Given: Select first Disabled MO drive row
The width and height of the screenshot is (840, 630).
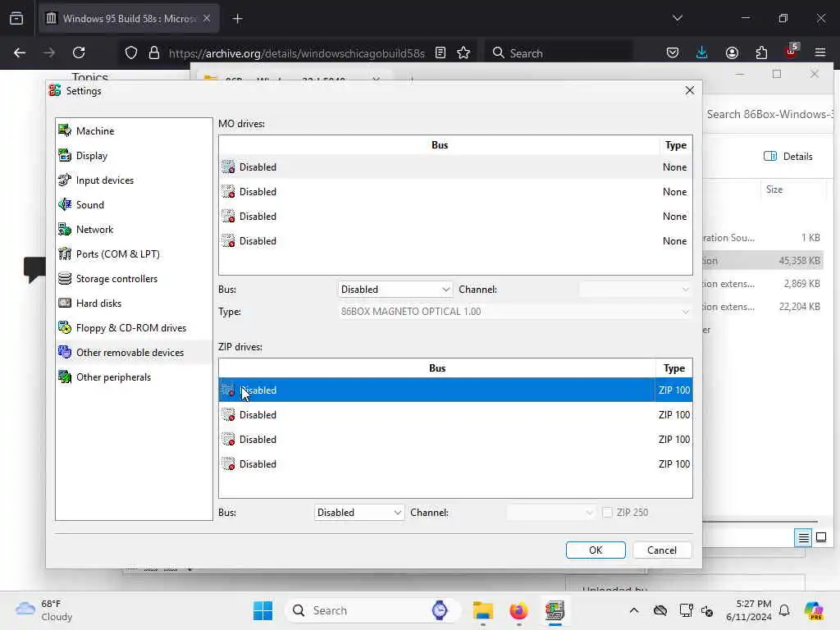Looking at the screenshot, I should pos(455,167).
